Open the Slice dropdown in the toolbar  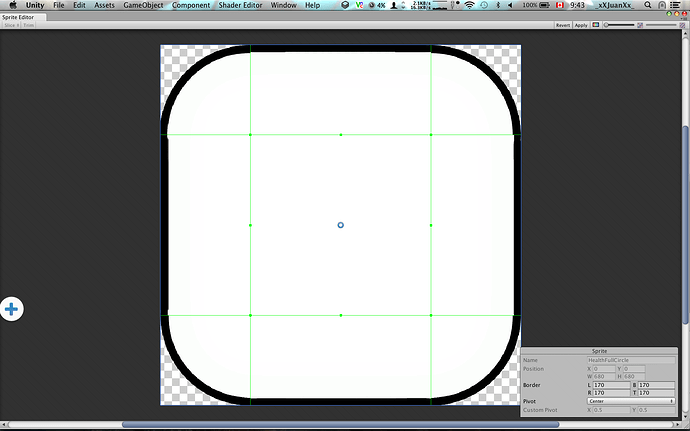coord(11,26)
